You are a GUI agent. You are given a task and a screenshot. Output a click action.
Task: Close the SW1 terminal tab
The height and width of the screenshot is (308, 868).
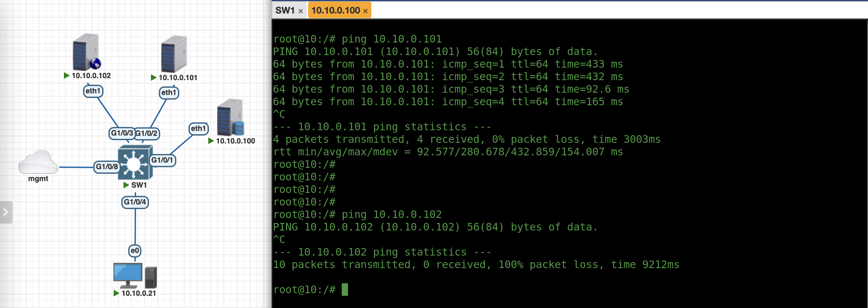[301, 11]
